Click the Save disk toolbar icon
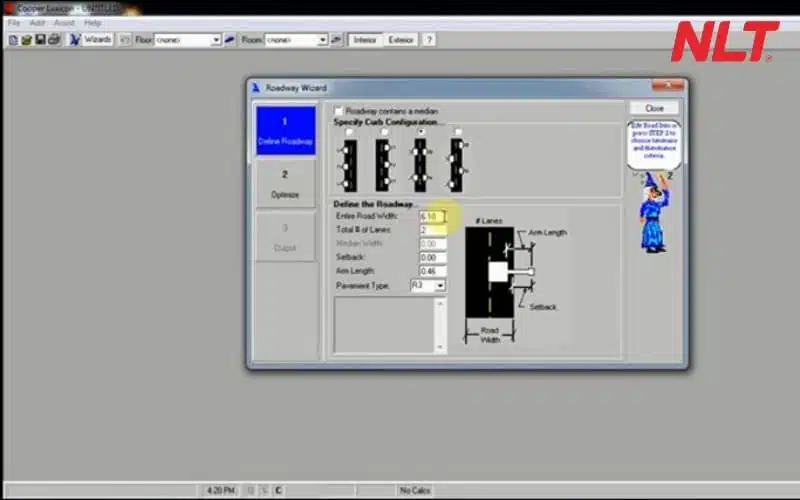800x500 pixels. tap(40, 40)
